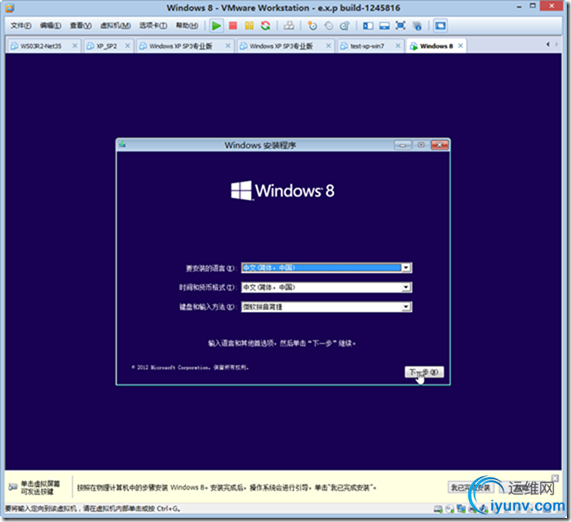Minimize the Windows setup dialog
The image size is (571, 522).
(403, 145)
